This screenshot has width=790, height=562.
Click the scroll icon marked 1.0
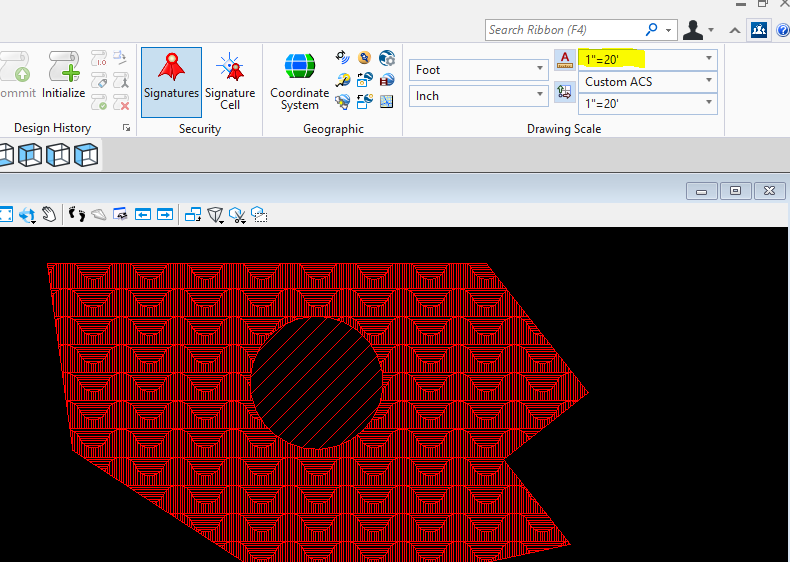point(99,58)
